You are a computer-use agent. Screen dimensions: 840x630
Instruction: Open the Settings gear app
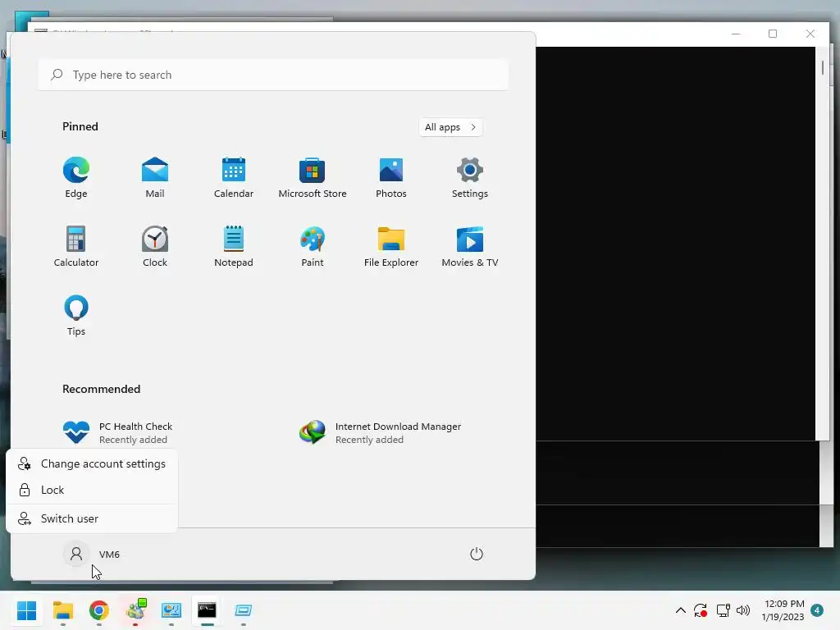point(470,178)
